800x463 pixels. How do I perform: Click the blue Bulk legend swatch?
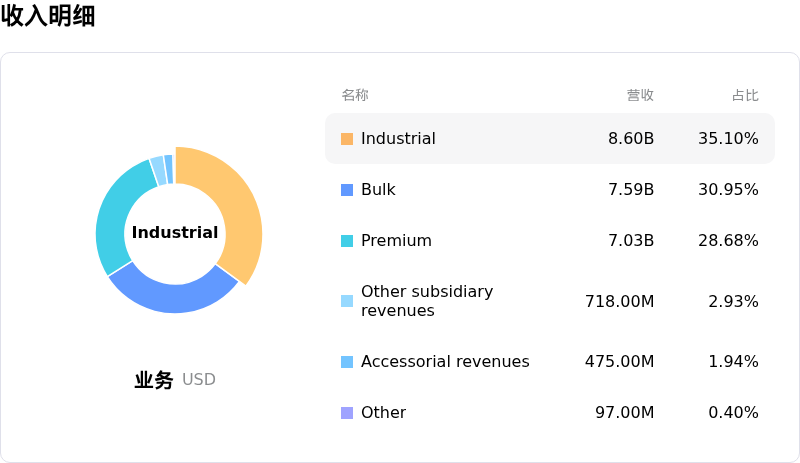click(x=347, y=190)
